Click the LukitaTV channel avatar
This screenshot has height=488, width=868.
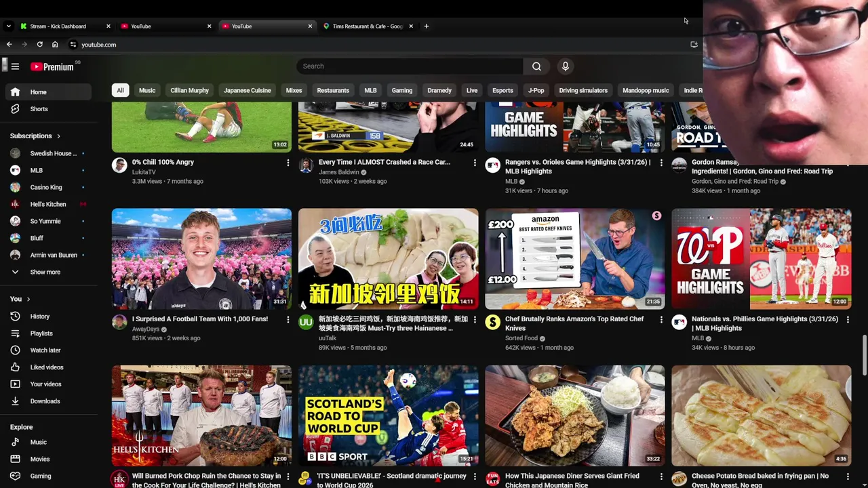pyautogui.click(x=119, y=165)
